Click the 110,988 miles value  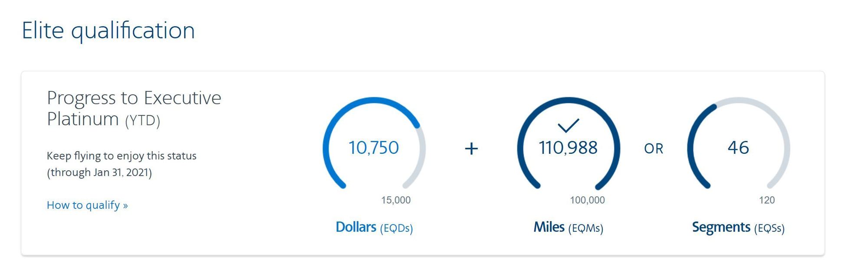pos(568,148)
